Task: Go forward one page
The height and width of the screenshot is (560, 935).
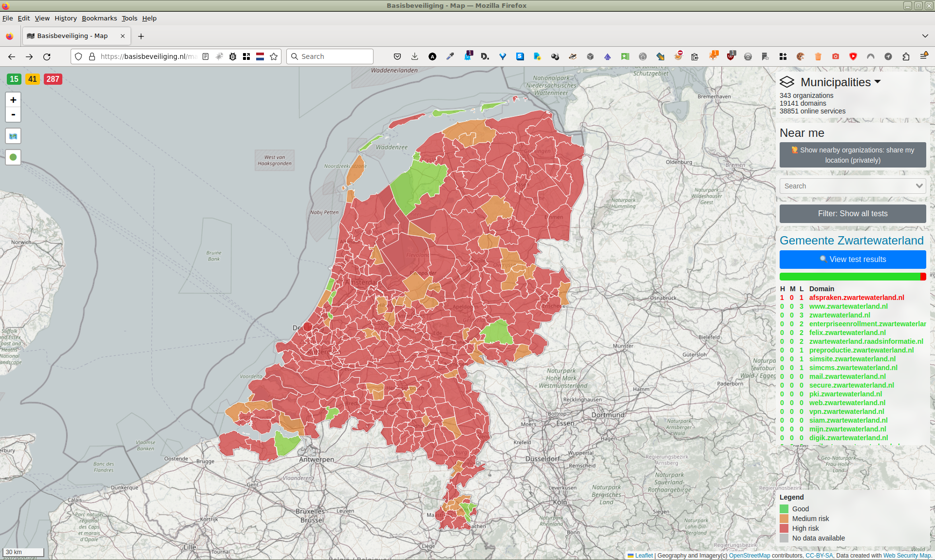Action: (29, 56)
